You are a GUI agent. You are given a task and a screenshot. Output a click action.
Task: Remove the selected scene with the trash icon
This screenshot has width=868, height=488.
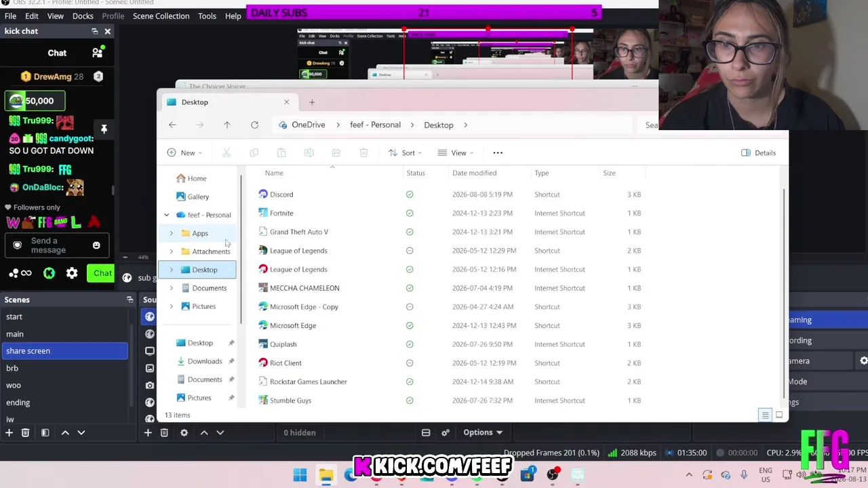coord(25,432)
